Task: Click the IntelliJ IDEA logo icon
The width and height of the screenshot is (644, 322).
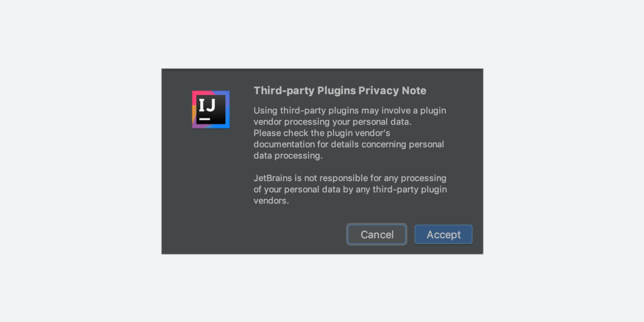Action: [211, 109]
